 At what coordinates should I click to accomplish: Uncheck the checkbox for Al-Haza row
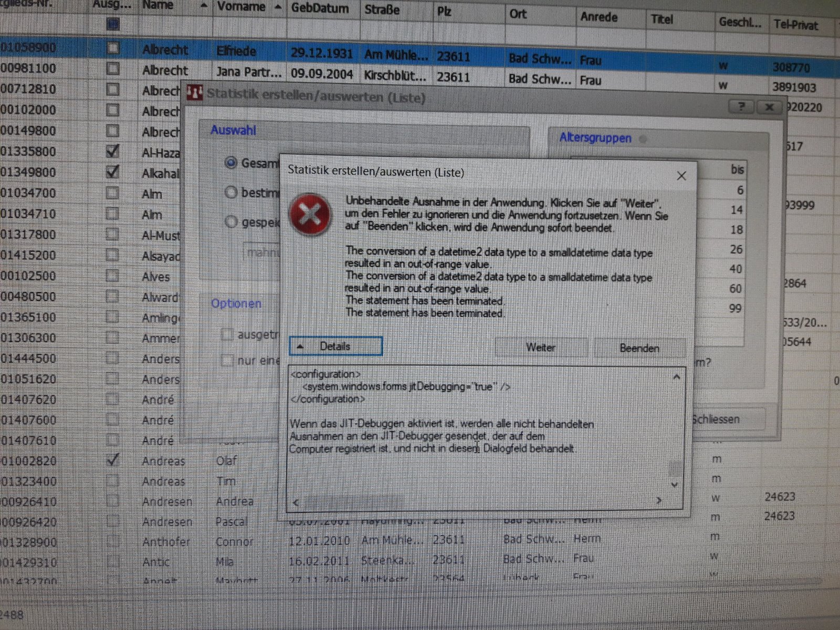pyautogui.click(x=112, y=152)
